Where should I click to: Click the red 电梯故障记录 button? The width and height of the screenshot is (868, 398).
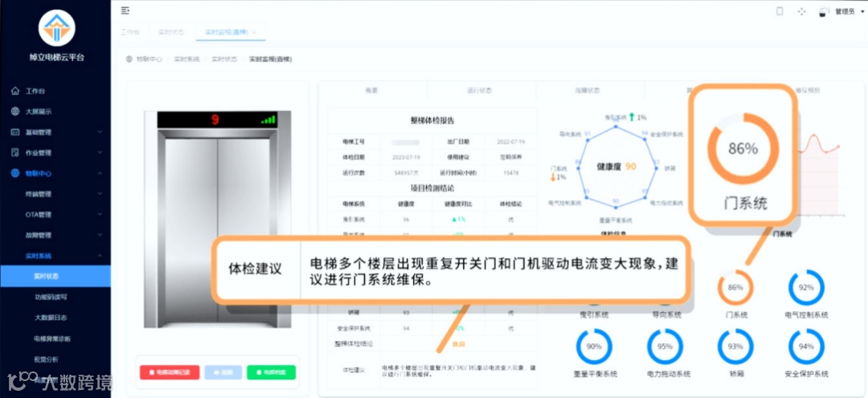tap(170, 372)
